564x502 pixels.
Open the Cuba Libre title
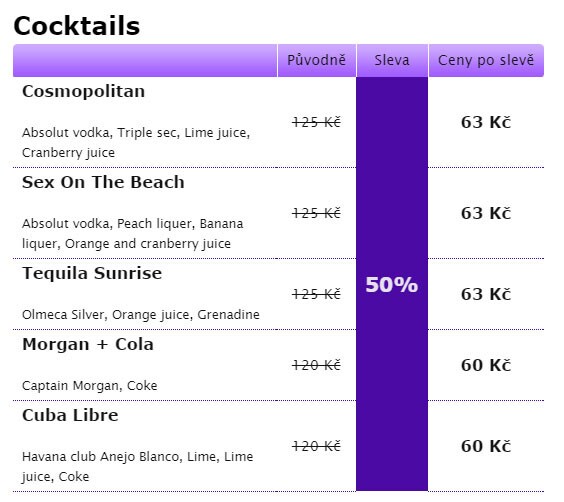click(70, 415)
